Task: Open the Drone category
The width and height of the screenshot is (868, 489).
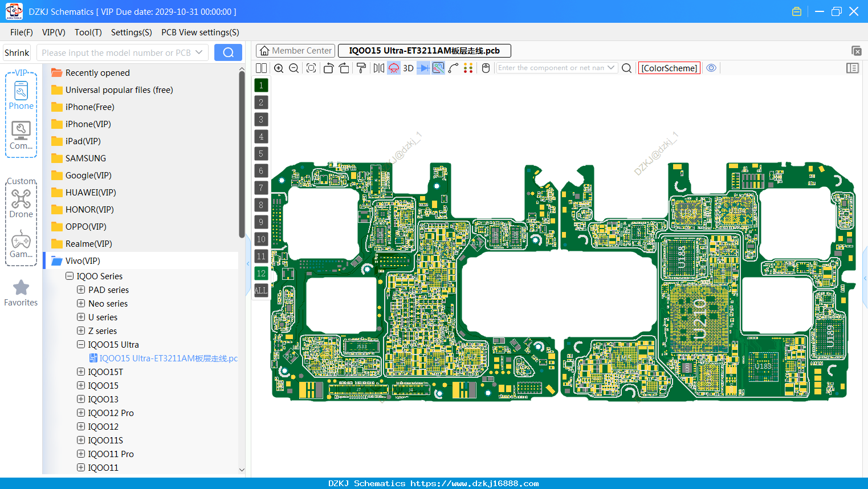Action: click(21, 203)
